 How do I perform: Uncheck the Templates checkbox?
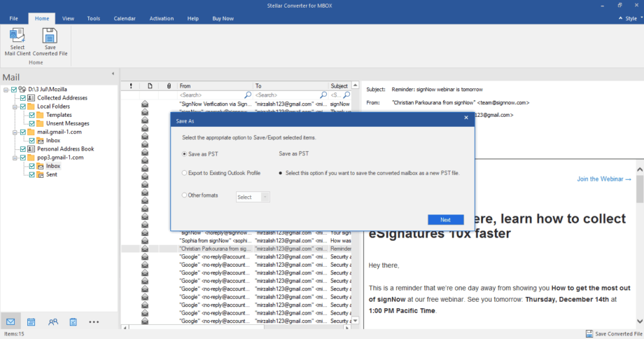[31, 115]
